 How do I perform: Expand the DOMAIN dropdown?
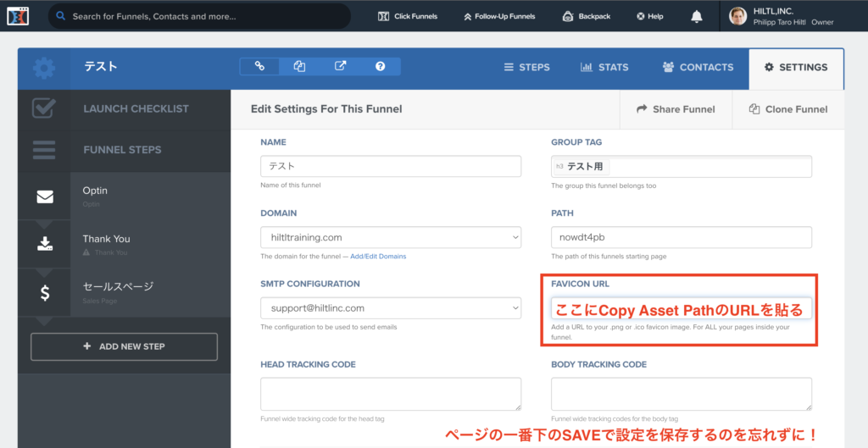tap(391, 237)
